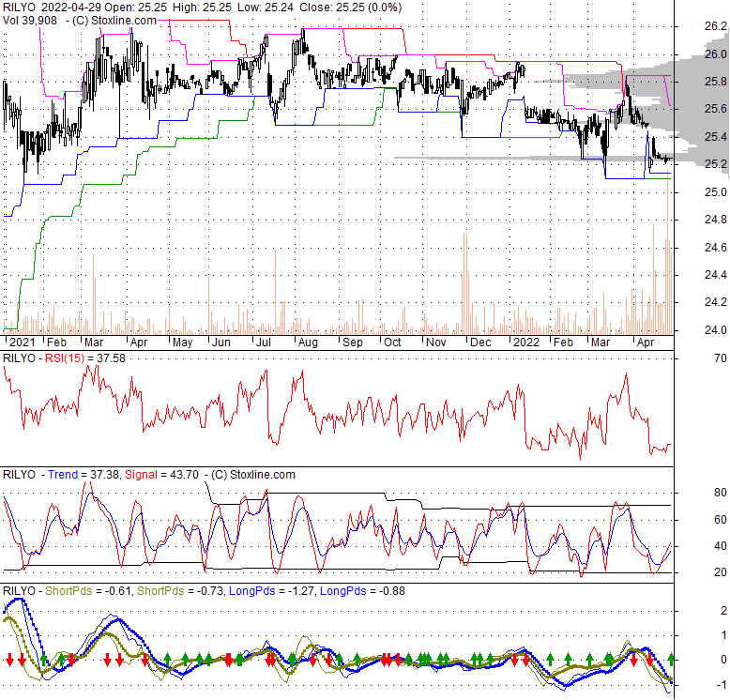
Task: Click the 24.6 price axis label
Action: 716,248
